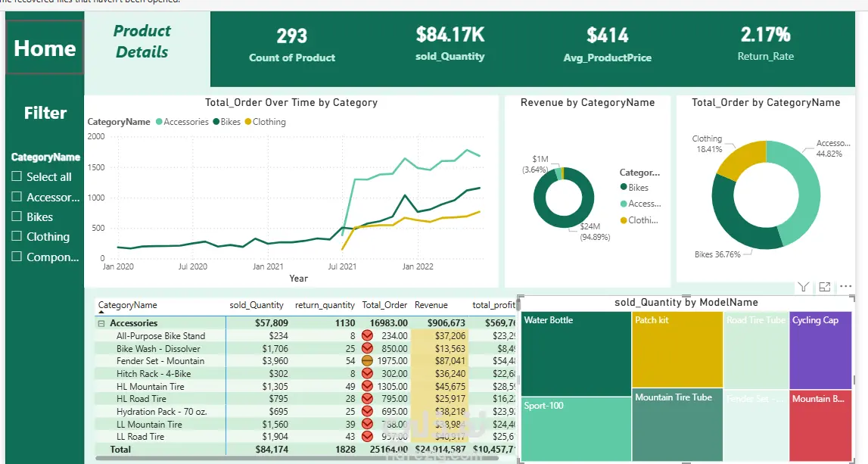Click purple Cycling Cap treemap block
The image size is (868, 464).
[x=820, y=350]
